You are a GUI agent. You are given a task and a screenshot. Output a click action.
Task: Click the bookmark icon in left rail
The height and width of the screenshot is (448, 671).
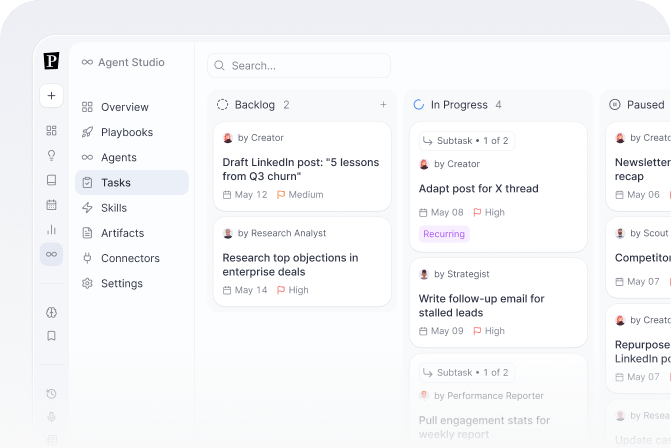point(51,336)
